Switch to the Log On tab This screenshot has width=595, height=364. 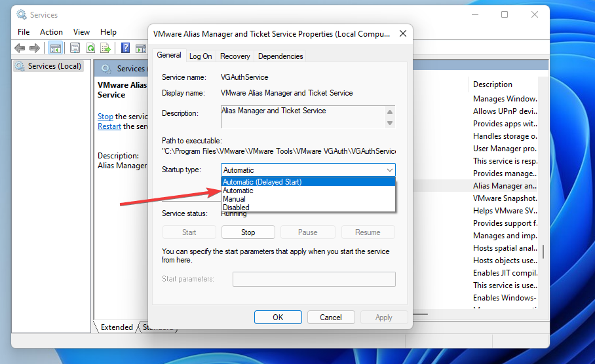[201, 56]
